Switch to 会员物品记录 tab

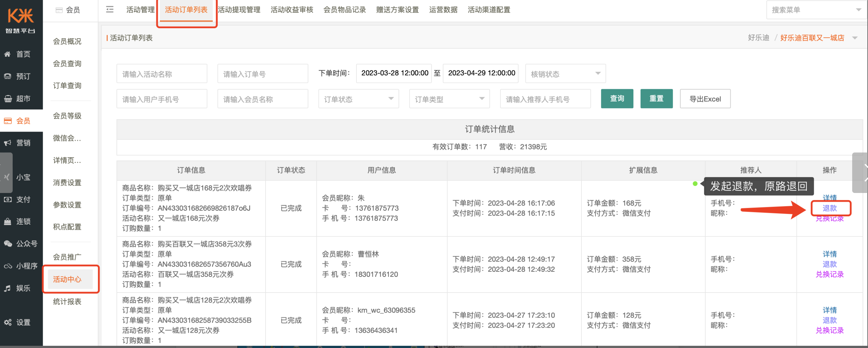tap(345, 10)
